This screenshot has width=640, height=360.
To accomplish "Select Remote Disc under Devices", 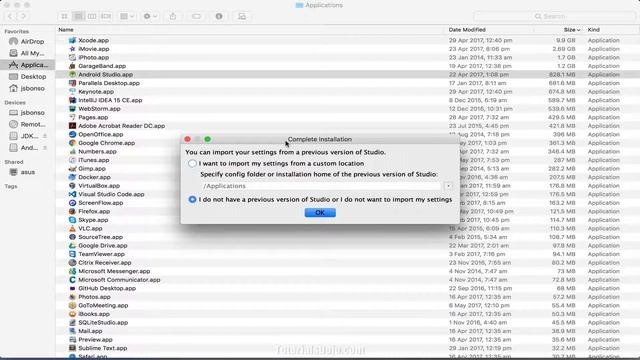I will 27,124.
